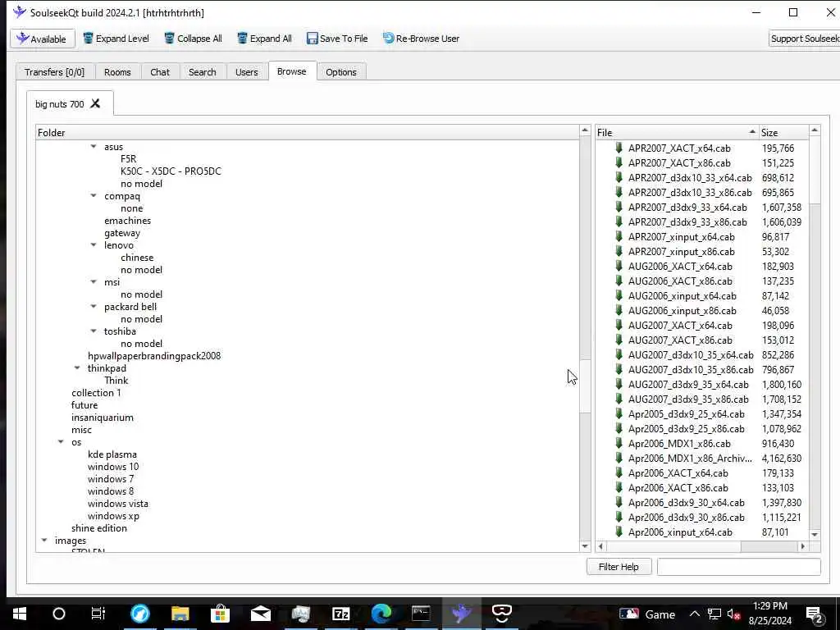Open 7-Zip from taskbar
The width and height of the screenshot is (840, 630).
[340, 614]
